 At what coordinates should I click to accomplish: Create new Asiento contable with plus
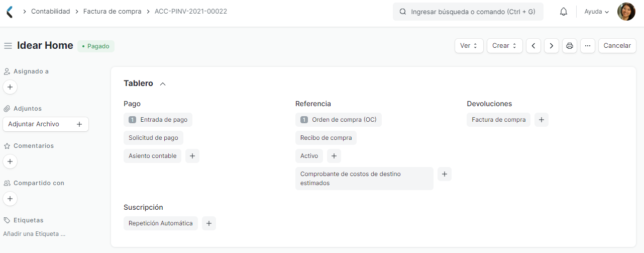[192, 156]
